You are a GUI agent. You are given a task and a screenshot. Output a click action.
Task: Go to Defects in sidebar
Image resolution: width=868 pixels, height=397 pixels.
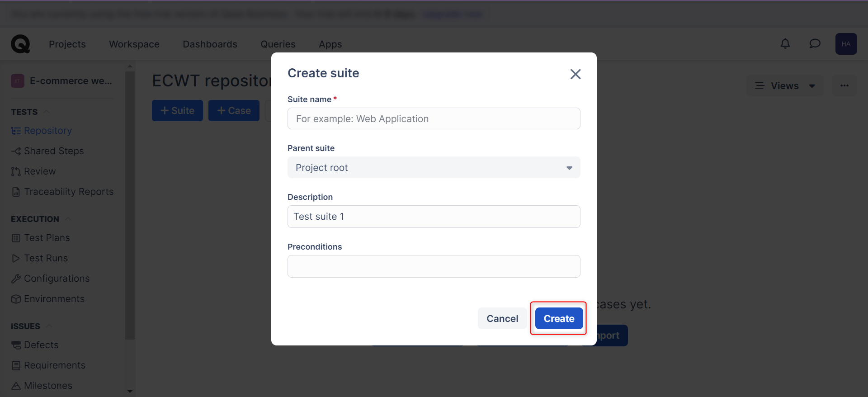(41, 345)
